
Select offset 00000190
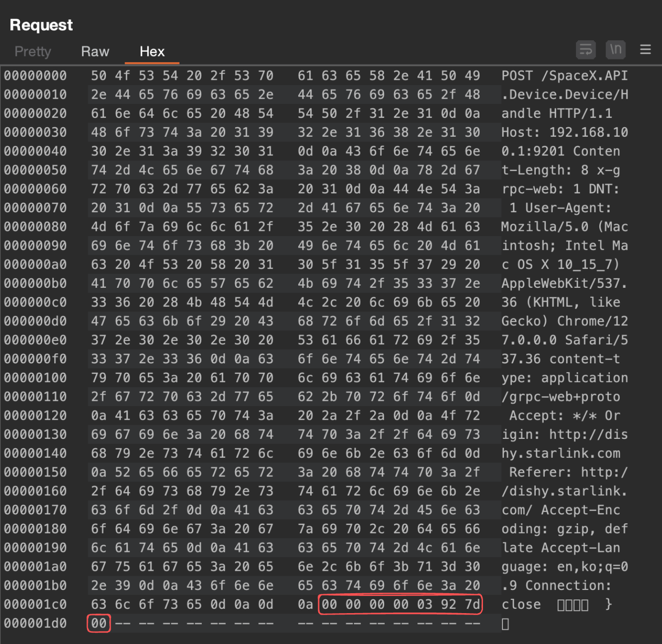click(36, 548)
